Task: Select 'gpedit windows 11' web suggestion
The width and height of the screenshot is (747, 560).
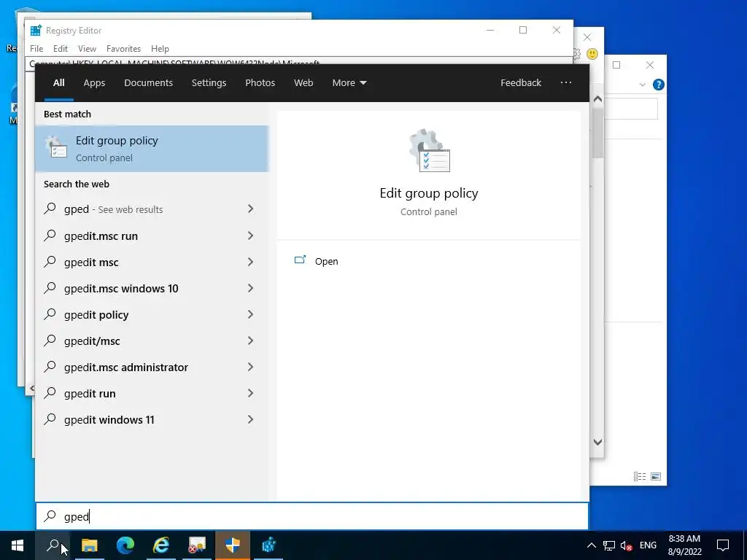Action: [x=152, y=419]
